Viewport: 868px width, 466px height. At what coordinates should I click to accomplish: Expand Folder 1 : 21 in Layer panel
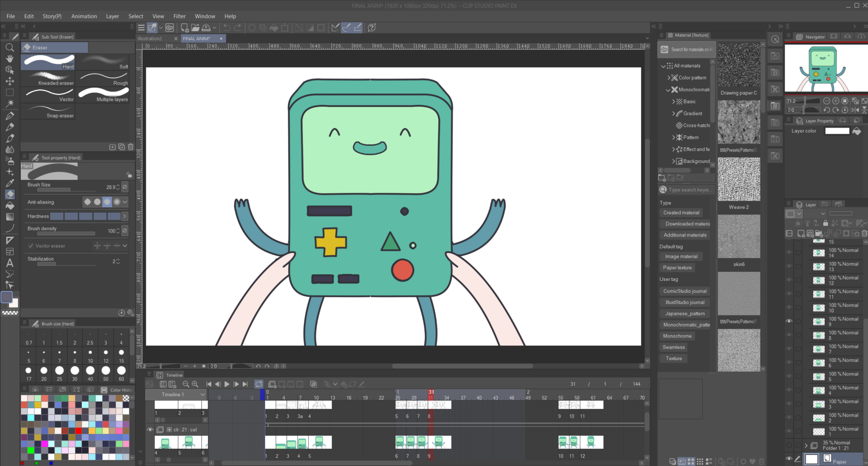(x=806, y=446)
